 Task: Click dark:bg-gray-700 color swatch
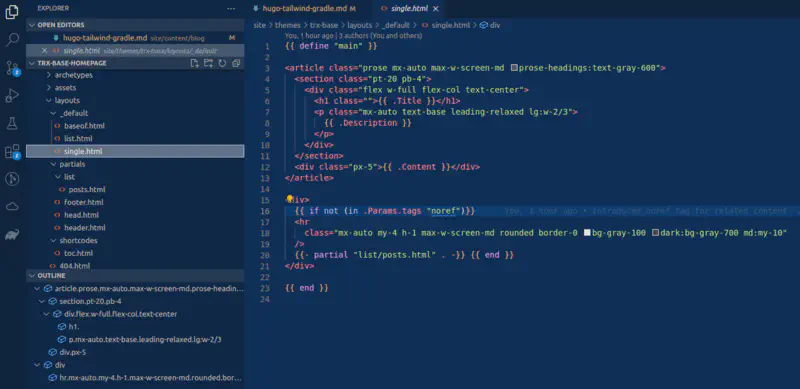655,233
